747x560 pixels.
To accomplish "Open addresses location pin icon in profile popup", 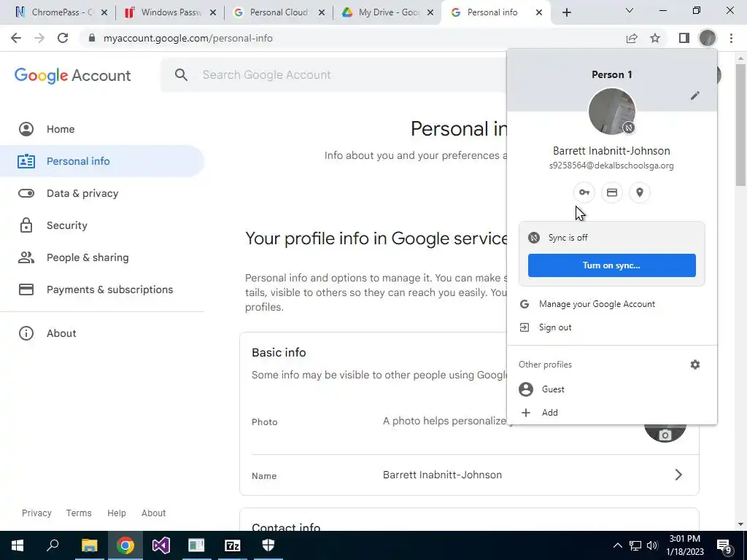I will (x=639, y=192).
